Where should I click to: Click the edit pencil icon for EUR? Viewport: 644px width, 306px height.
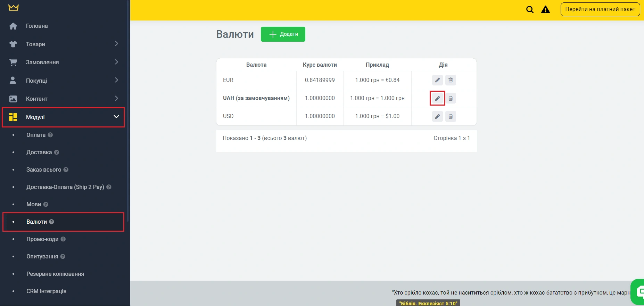(x=437, y=80)
